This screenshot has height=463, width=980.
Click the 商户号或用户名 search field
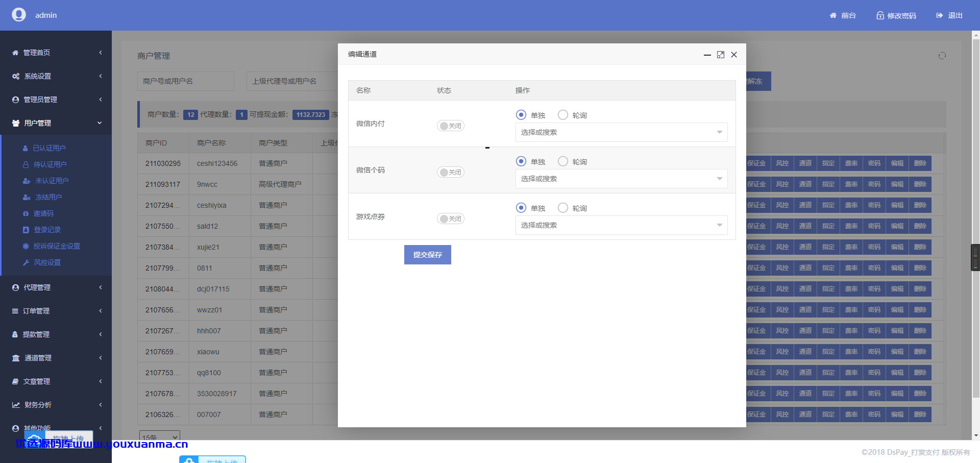[x=186, y=81]
